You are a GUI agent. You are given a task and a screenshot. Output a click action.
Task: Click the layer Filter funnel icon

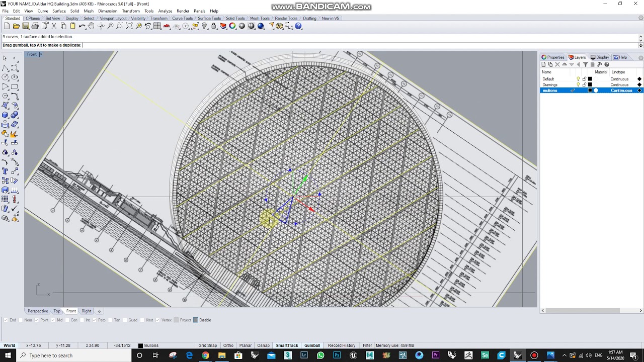tap(585, 64)
